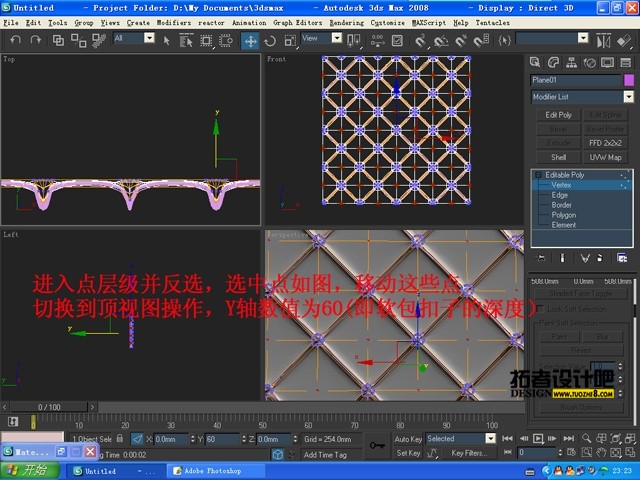The width and height of the screenshot is (640, 480).
Task: Click the Mirror tool icon
Action: coord(603,40)
